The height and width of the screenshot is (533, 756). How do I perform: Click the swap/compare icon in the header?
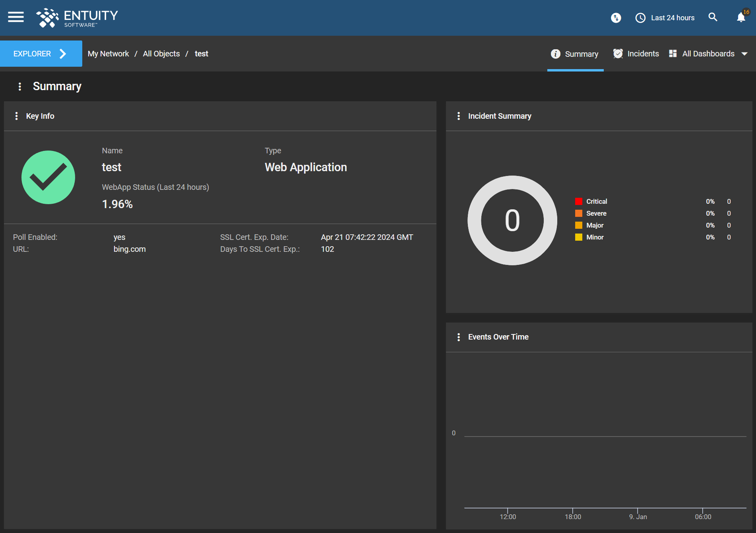tap(616, 18)
